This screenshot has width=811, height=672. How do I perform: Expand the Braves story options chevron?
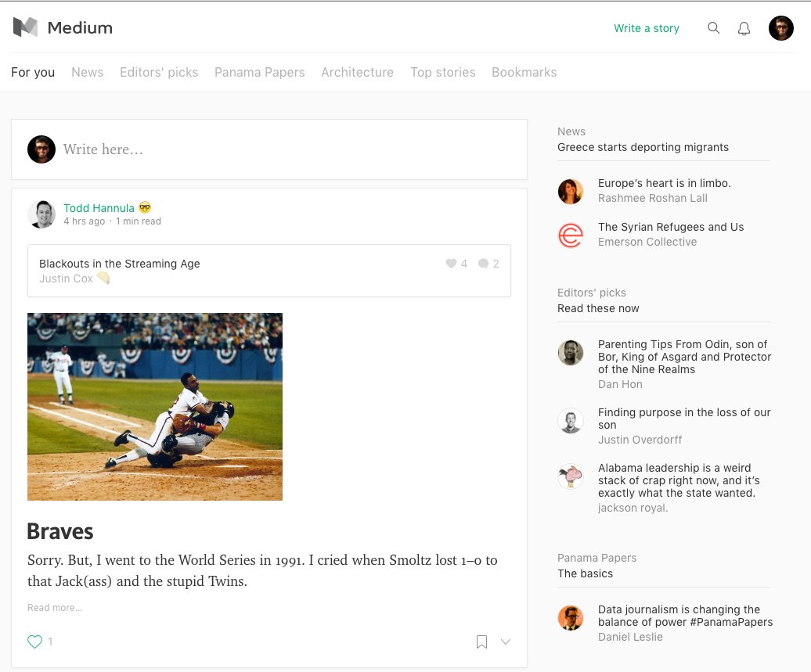(x=506, y=642)
